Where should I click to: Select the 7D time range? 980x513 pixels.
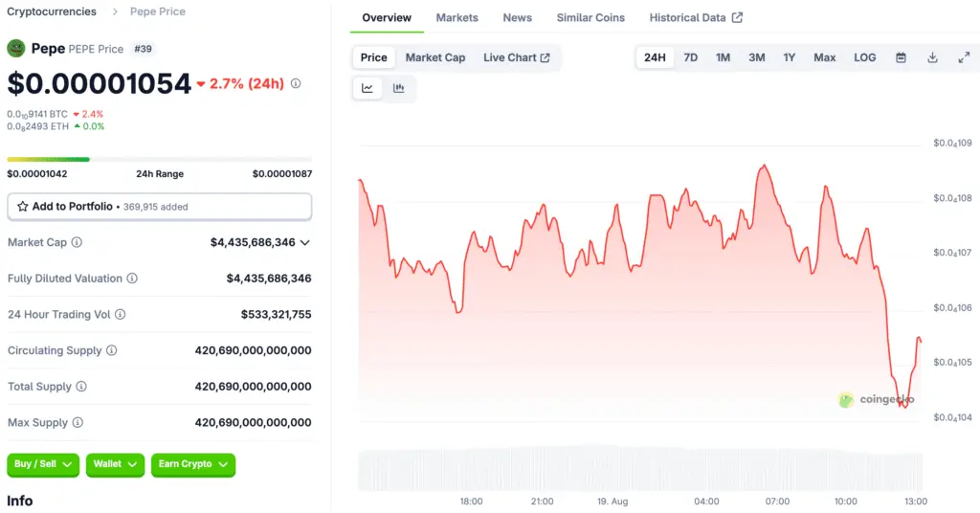click(x=691, y=57)
